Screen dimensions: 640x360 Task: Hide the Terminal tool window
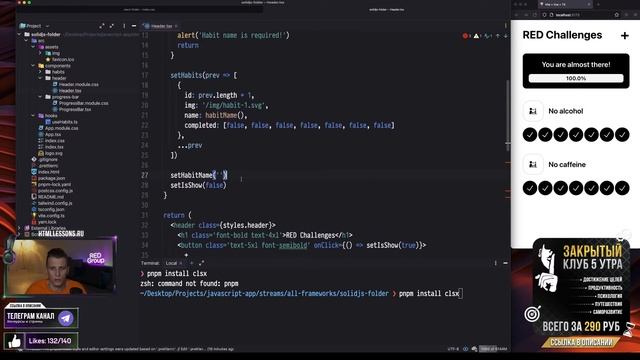pyautogui.click(x=505, y=263)
